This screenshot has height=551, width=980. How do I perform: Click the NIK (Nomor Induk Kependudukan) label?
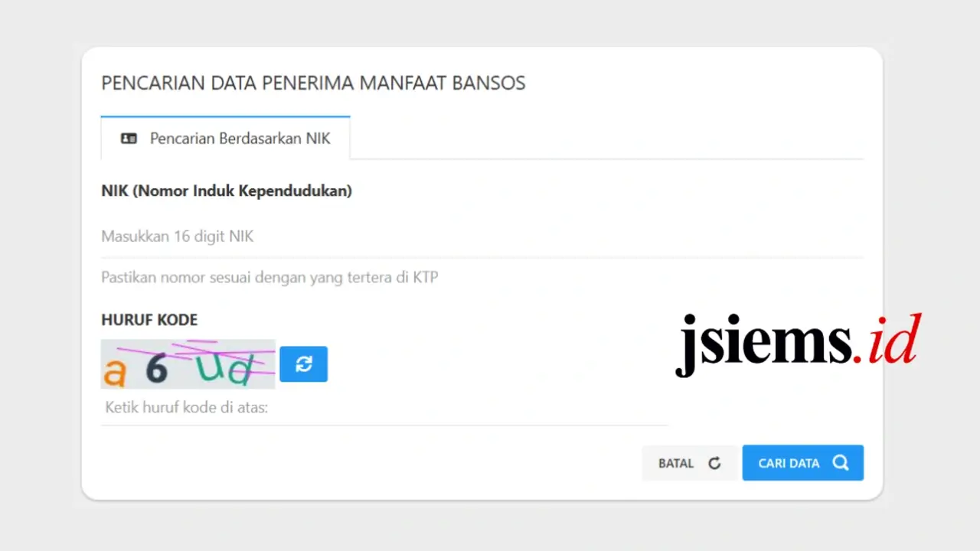click(x=227, y=191)
